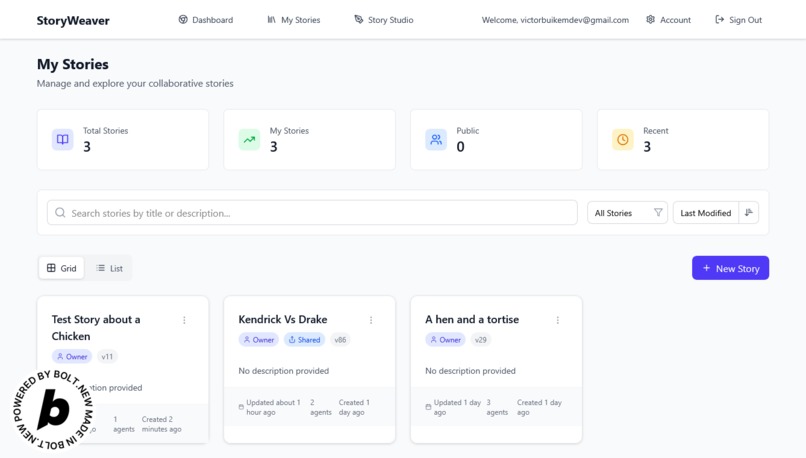Focus the search stories input field
The height and width of the screenshot is (458, 806).
(x=312, y=213)
